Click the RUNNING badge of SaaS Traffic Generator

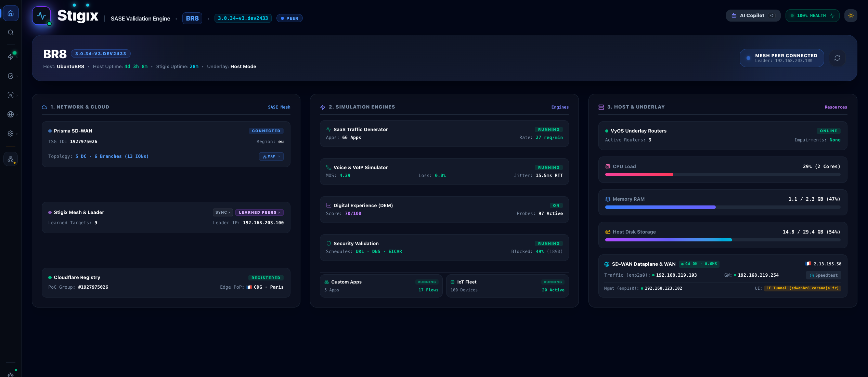pyautogui.click(x=549, y=129)
